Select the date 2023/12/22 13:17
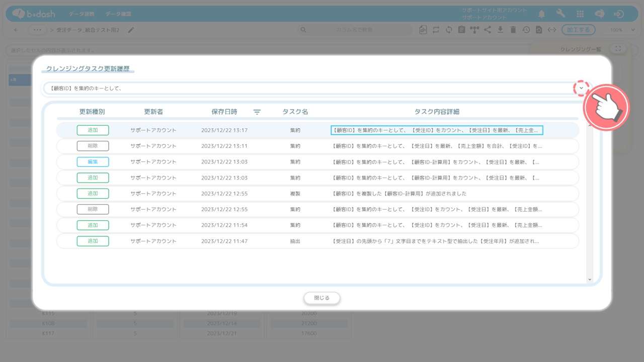644x362 pixels. tap(224, 130)
